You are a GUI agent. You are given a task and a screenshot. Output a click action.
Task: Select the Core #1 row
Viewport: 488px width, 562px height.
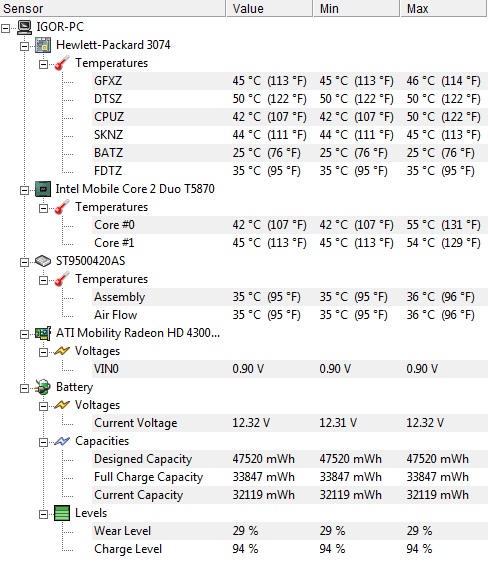290,243
